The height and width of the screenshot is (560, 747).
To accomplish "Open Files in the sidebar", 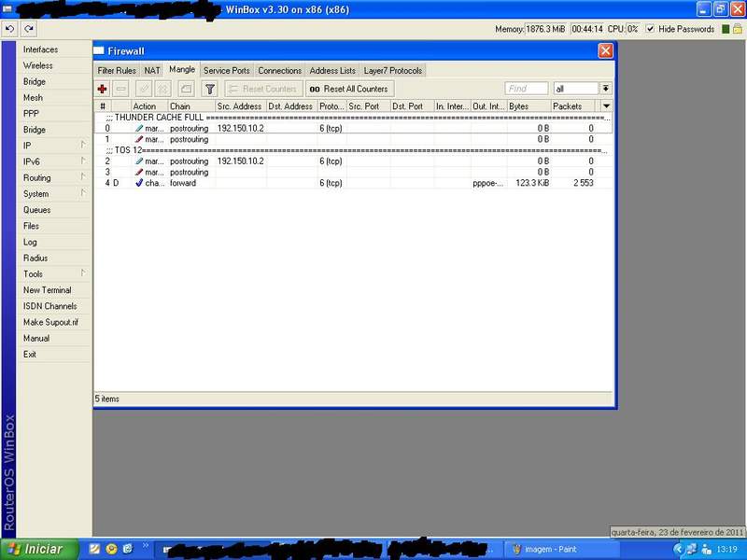I will point(54,226).
